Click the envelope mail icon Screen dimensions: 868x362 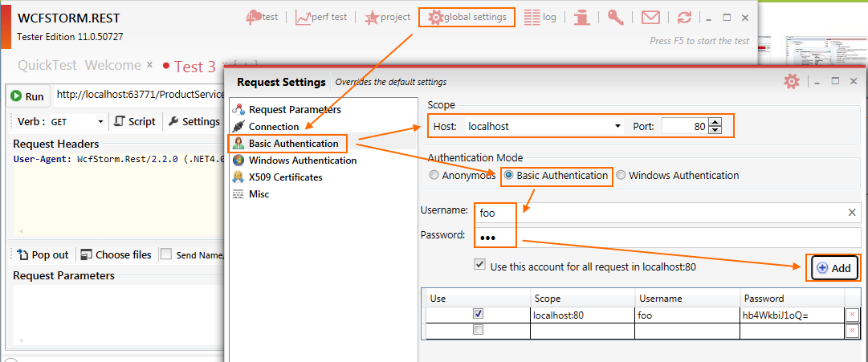(x=651, y=17)
